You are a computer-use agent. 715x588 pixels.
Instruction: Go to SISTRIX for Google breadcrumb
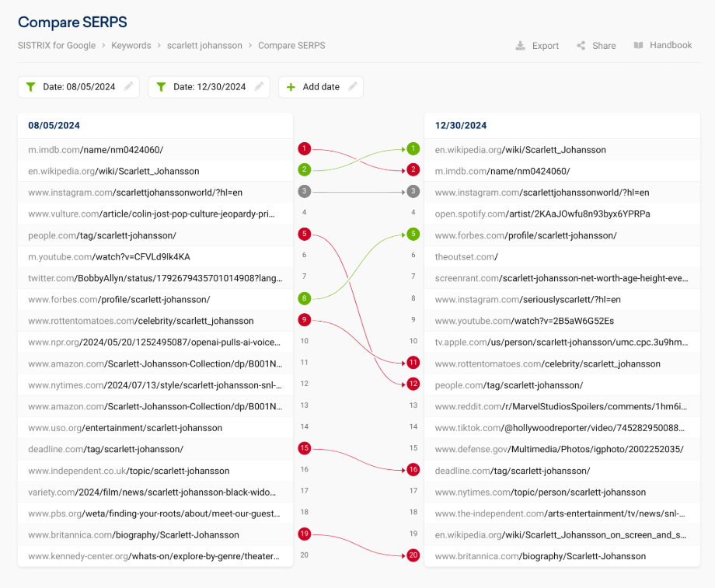57,46
